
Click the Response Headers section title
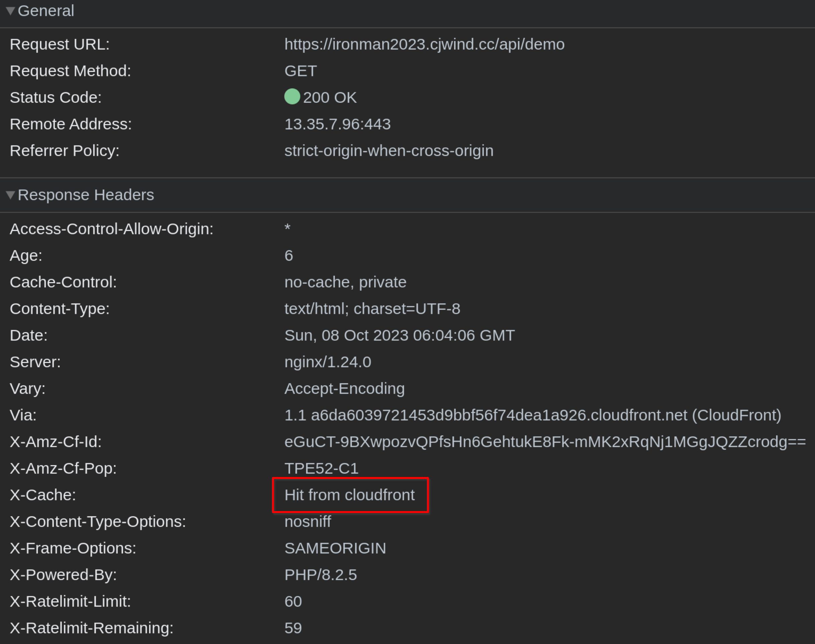click(86, 195)
